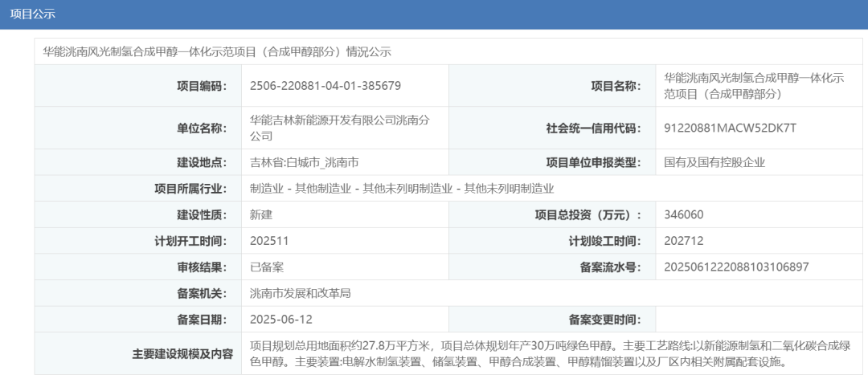
Task: Click project code 2506-220881-04-01-385679
Action: tap(325, 86)
